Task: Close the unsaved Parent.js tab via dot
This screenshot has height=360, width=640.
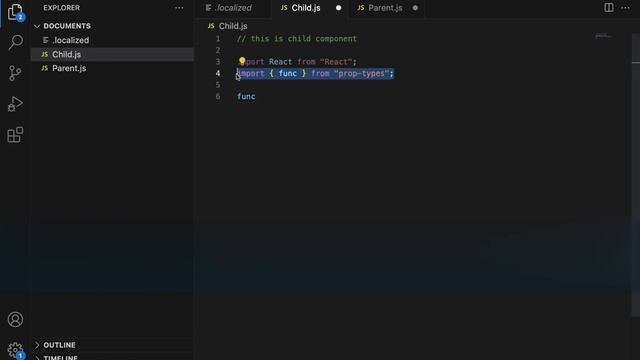Action: click(x=415, y=8)
